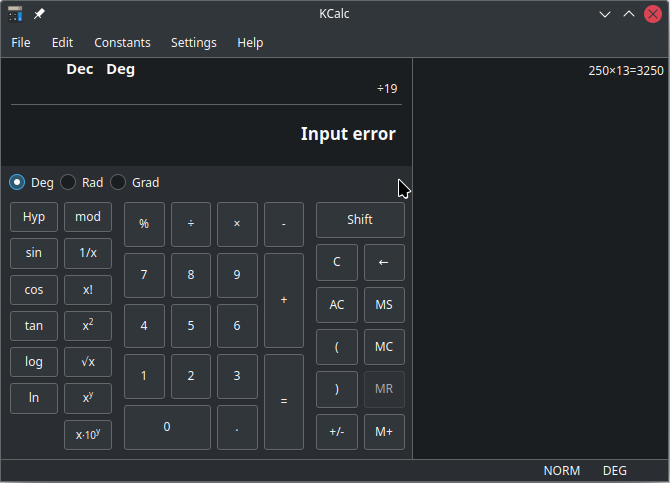Image resolution: width=670 pixels, height=483 pixels.
Task: Open the Settings menu
Action: (193, 42)
